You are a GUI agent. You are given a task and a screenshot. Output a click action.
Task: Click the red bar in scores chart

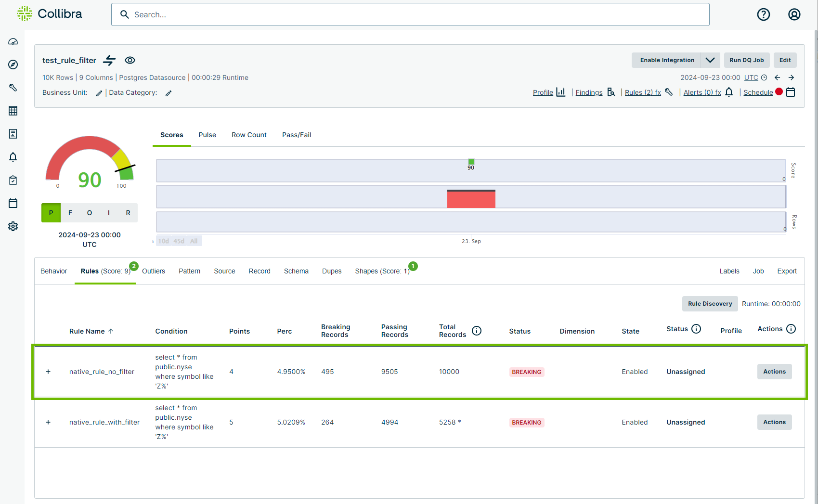(x=471, y=199)
